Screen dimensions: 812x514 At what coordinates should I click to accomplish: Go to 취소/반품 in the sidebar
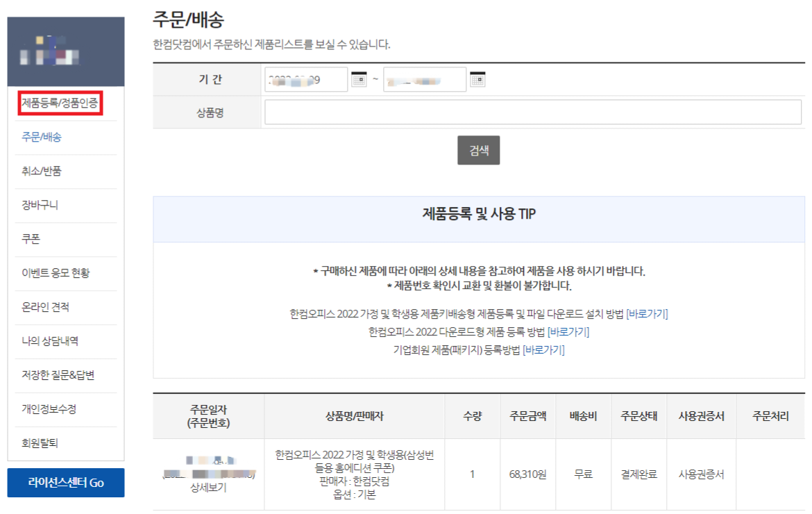click(42, 171)
